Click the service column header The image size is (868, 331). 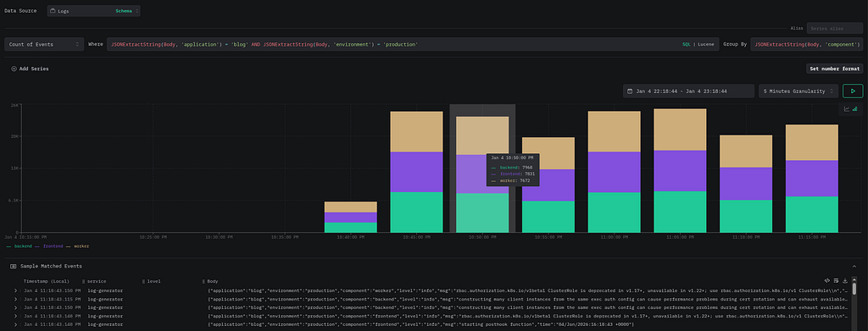[97, 281]
